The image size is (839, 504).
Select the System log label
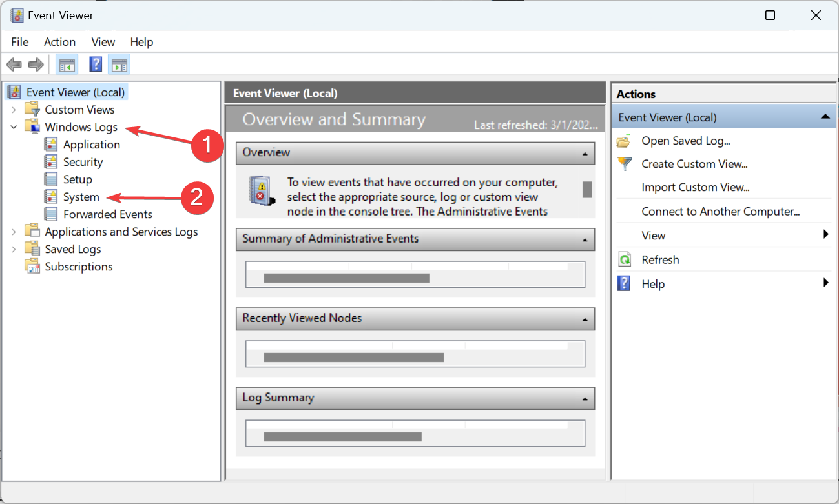(x=81, y=197)
